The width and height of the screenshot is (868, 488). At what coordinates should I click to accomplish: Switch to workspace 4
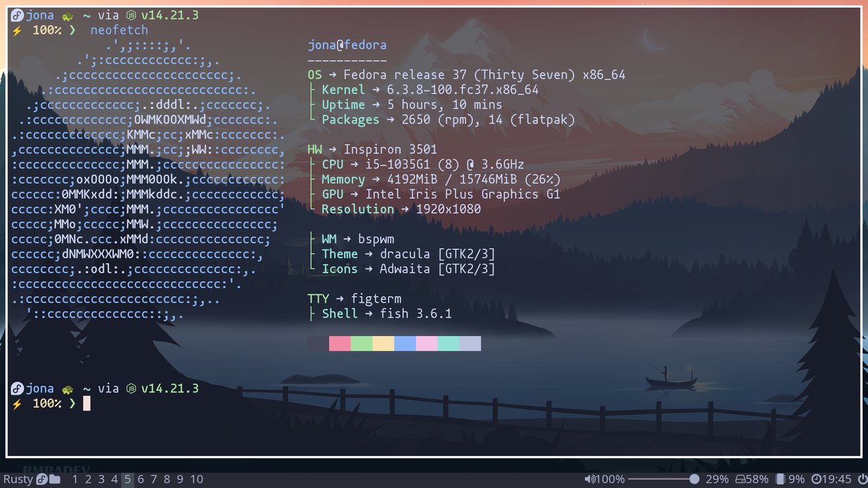point(115,479)
